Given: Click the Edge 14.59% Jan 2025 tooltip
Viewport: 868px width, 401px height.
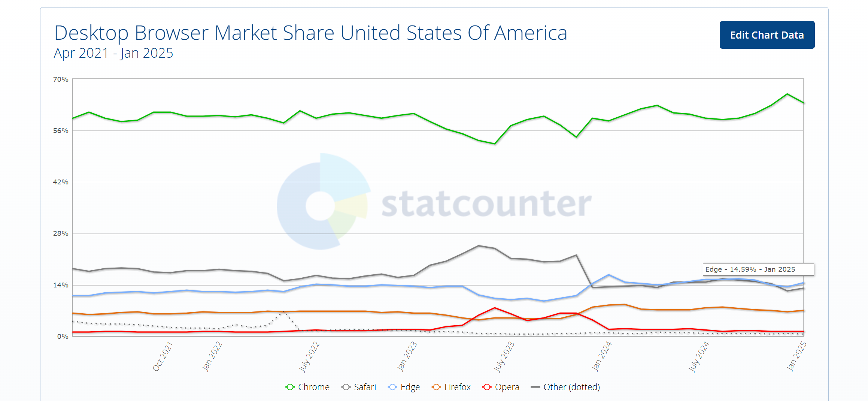Looking at the screenshot, I should pyautogui.click(x=758, y=269).
